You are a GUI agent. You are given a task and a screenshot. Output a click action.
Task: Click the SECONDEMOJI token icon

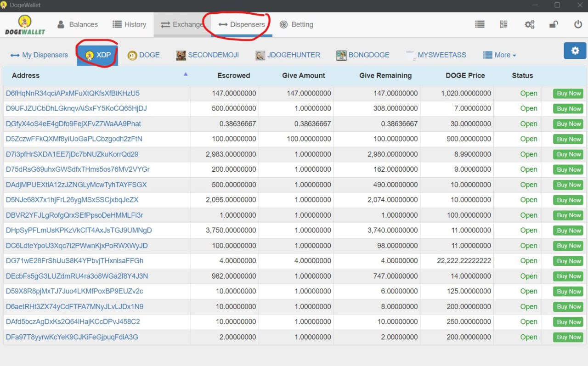click(x=181, y=55)
